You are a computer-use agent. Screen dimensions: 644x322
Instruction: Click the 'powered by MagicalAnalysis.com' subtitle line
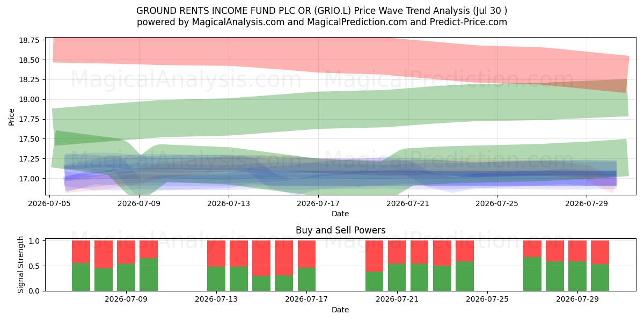pos(322,22)
